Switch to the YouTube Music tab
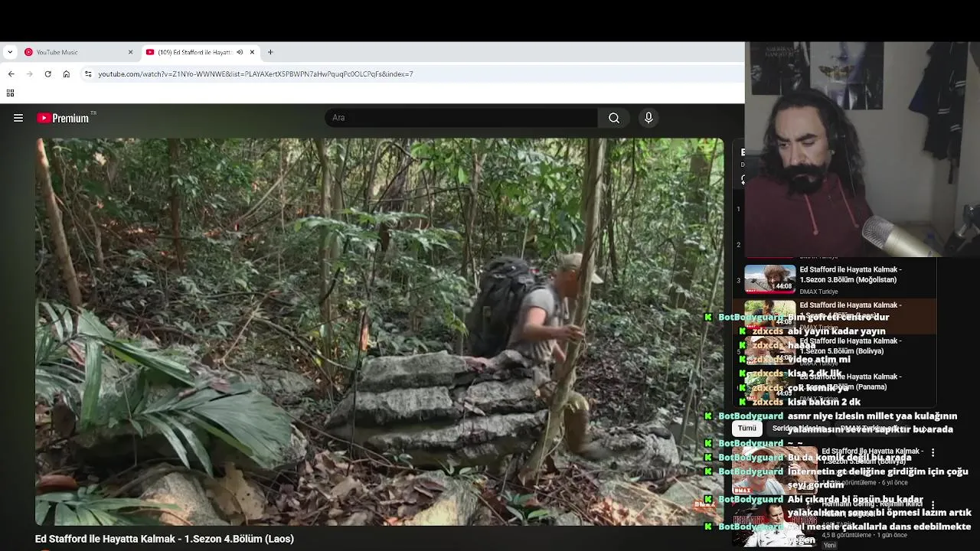This screenshot has height=551, width=980. click(x=78, y=52)
